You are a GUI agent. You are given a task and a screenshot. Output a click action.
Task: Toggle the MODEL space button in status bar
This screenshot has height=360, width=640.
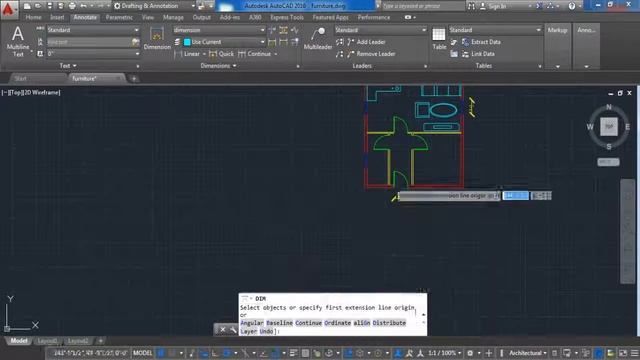[142, 353]
